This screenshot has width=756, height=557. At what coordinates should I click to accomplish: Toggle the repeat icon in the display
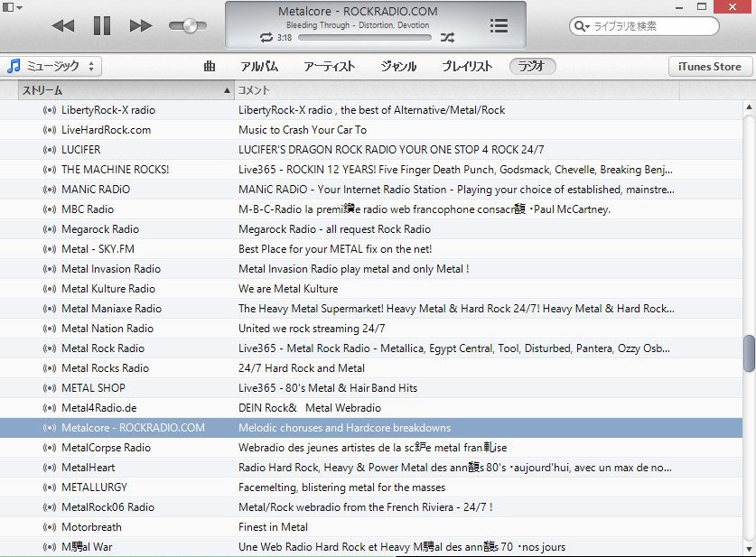click(x=266, y=38)
